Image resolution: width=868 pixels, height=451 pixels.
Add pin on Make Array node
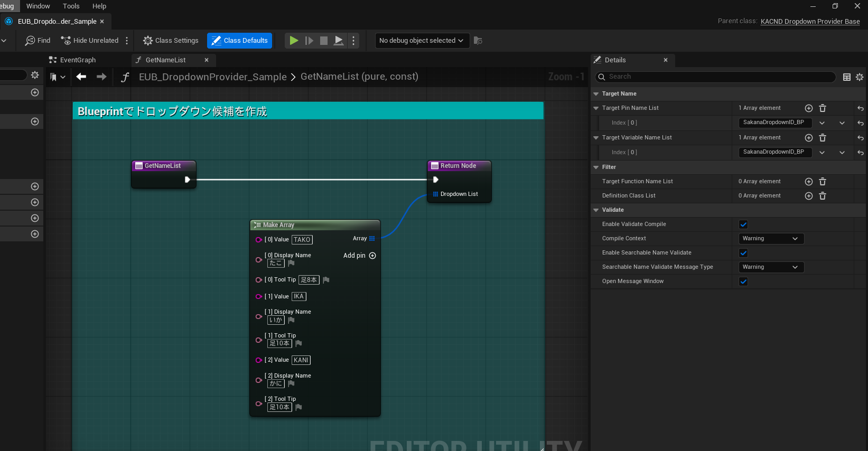(x=372, y=256)
